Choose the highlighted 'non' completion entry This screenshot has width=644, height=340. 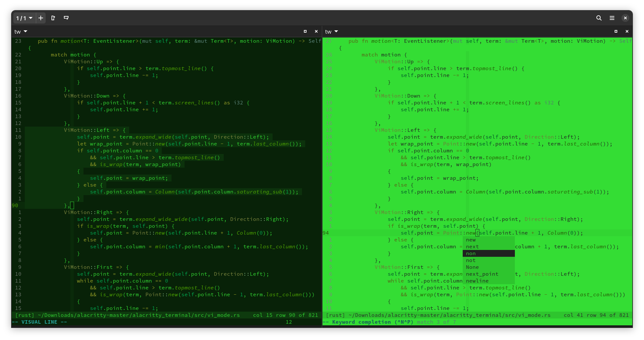[x=471, y=253]
